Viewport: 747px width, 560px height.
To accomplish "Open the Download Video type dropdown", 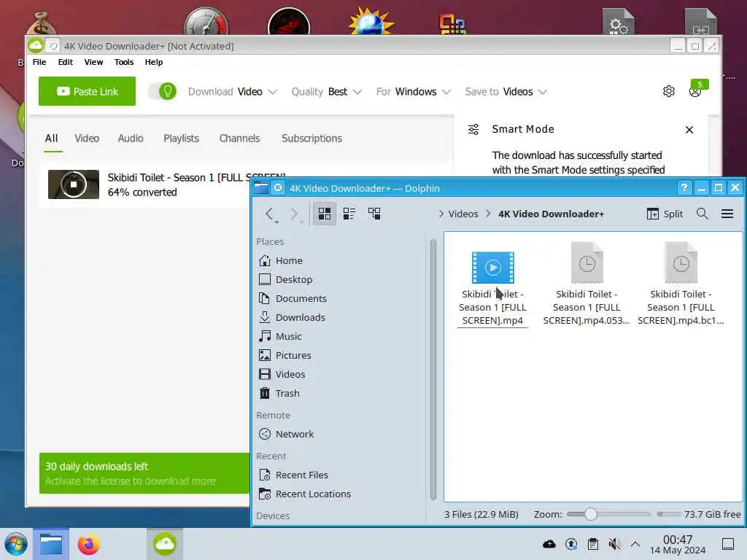I will (232, 91).
